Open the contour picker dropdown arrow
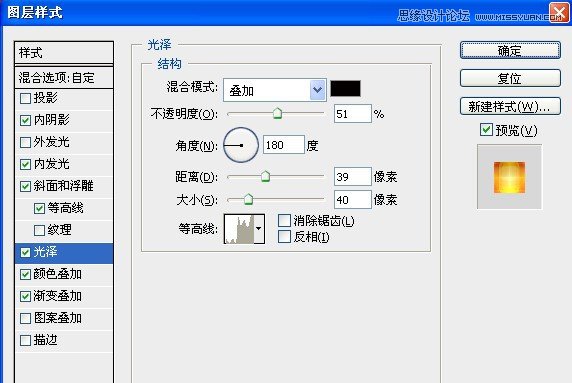Screen dimensions: 572x383 pos(259,229)
